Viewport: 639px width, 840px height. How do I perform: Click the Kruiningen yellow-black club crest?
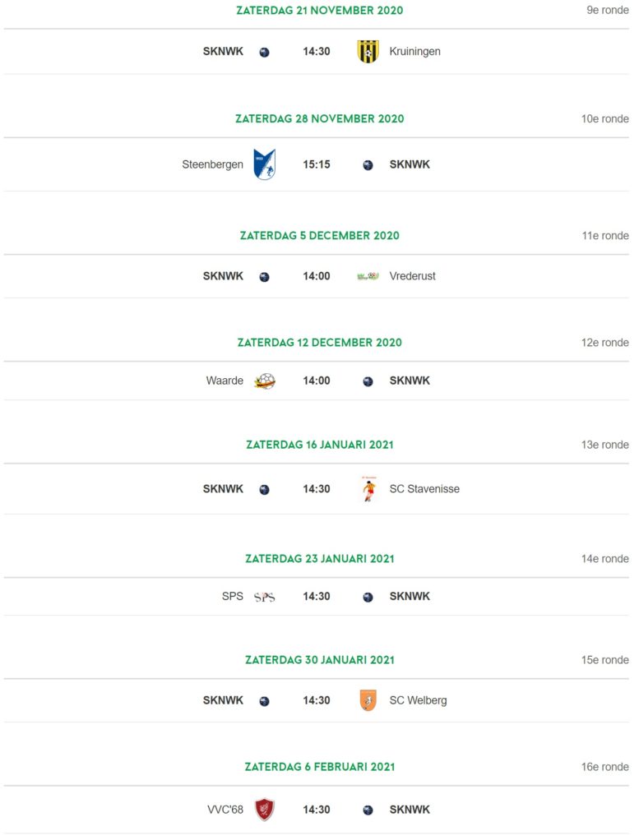[x=368, y=52]
